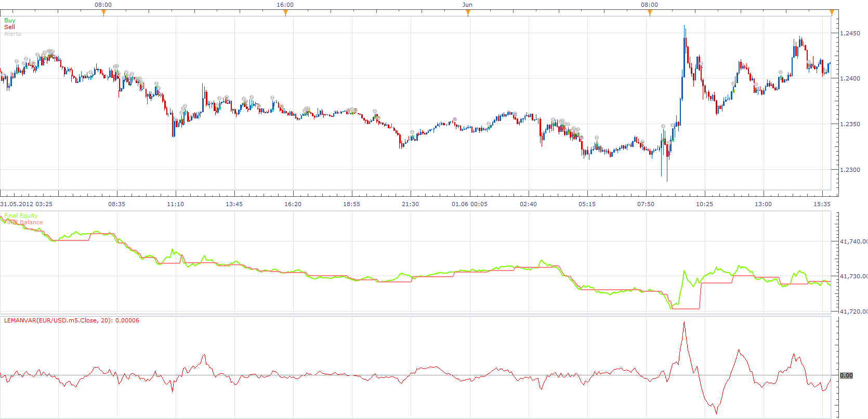Click the '08:35' time axis label
The width and height of the screenshot is (868, 419).
[x=117, y=204]
